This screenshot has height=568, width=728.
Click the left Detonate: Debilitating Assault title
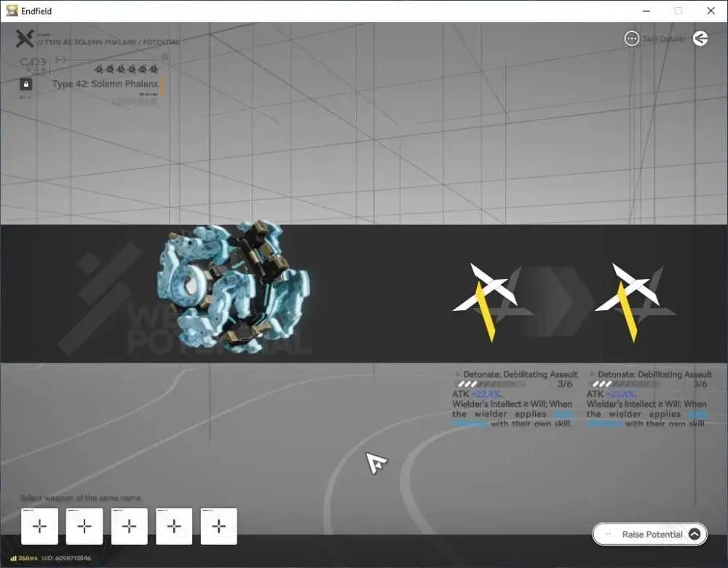pos(520,374)
